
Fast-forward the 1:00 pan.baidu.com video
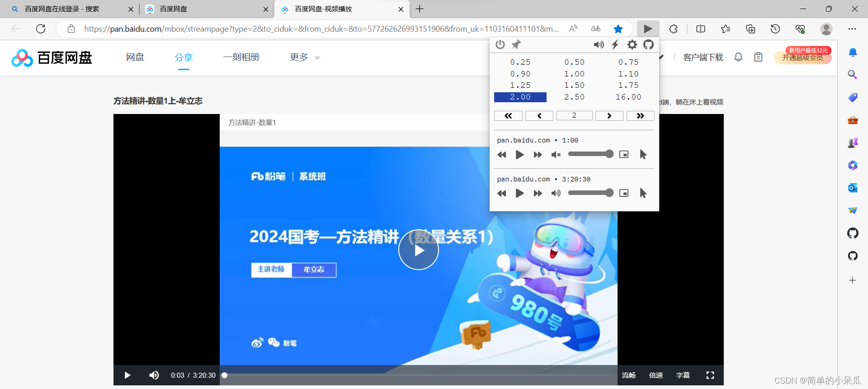538,155
